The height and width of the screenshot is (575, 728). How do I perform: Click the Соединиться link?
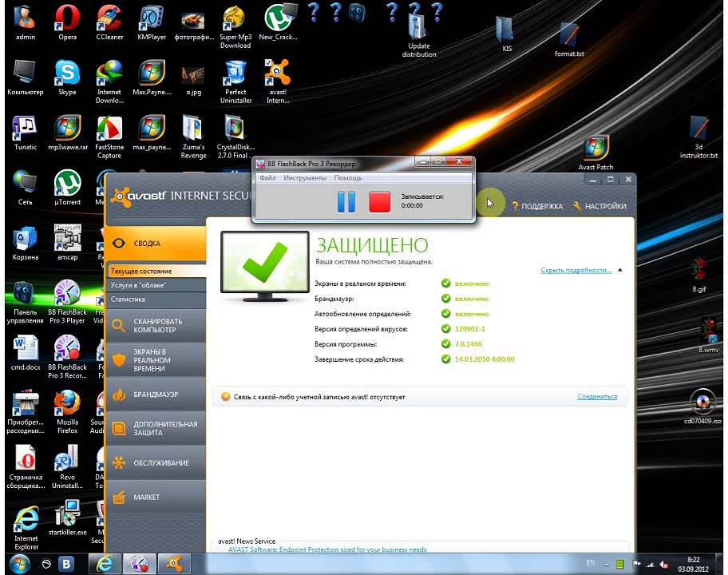point(597,397)
